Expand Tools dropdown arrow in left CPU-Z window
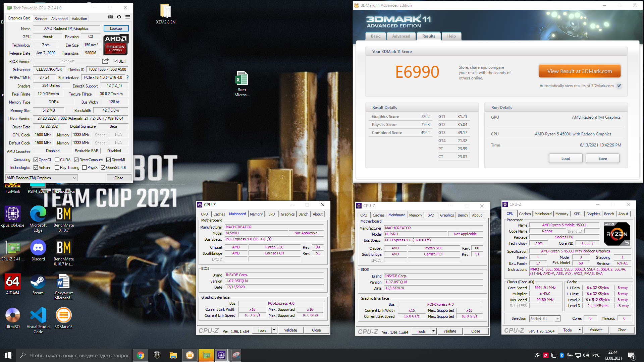 [x=274, y=330]
